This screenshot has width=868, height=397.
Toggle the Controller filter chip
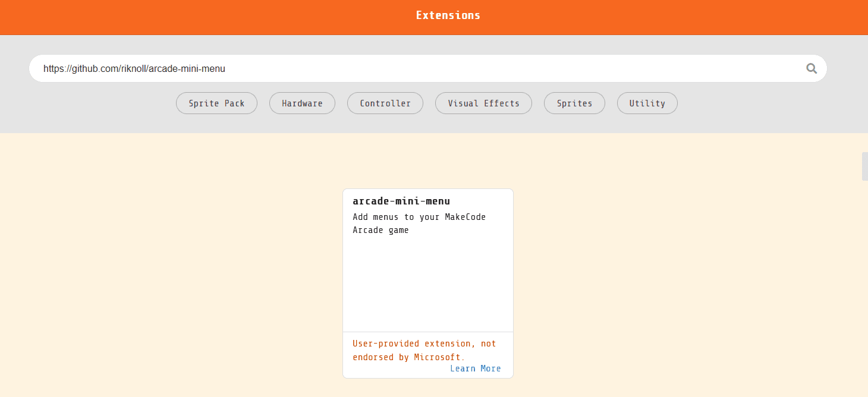pyautogui.click(x=385, y=103)
